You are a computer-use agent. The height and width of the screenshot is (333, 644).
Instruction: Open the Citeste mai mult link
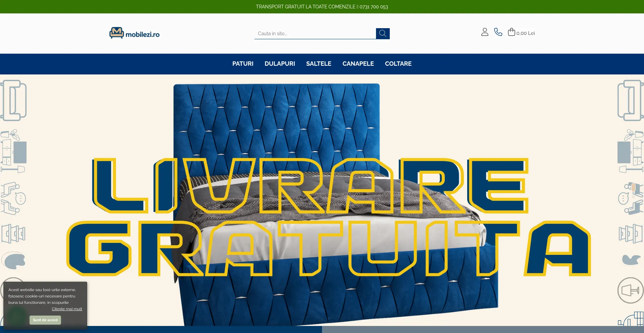67,309
